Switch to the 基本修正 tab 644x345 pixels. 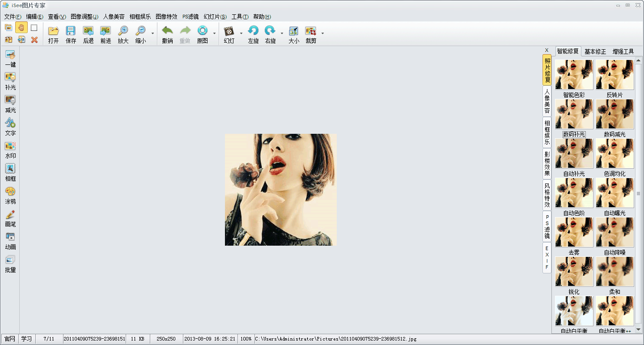[x=595, y=51]
